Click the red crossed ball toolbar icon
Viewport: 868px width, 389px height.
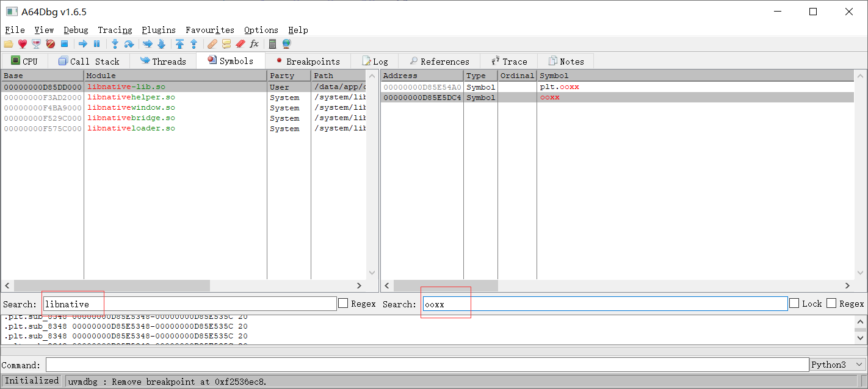coord(51,44)
